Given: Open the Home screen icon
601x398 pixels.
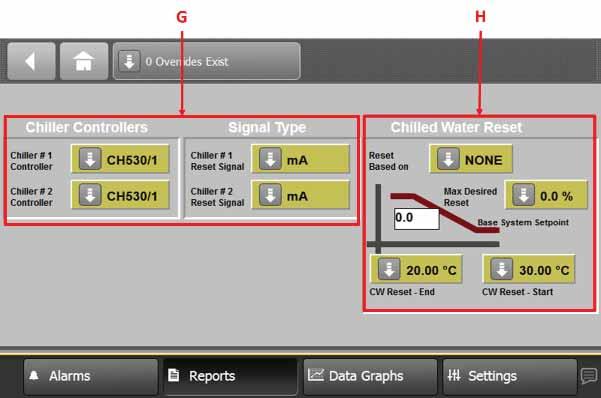Looking at the screenshot, I should pos(84,61).
